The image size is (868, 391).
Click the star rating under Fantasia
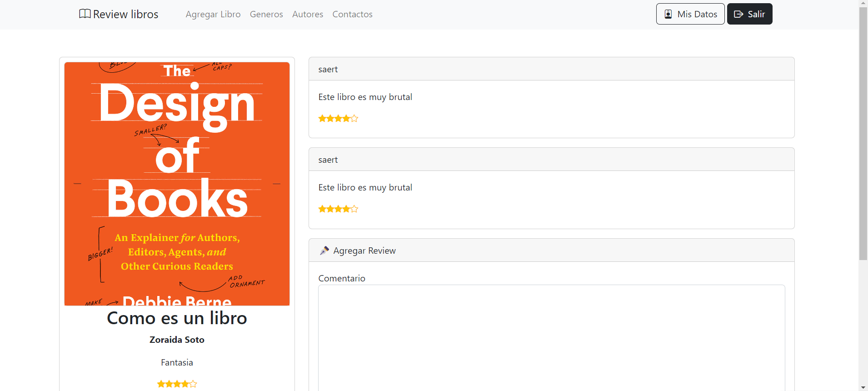point(177,384)
